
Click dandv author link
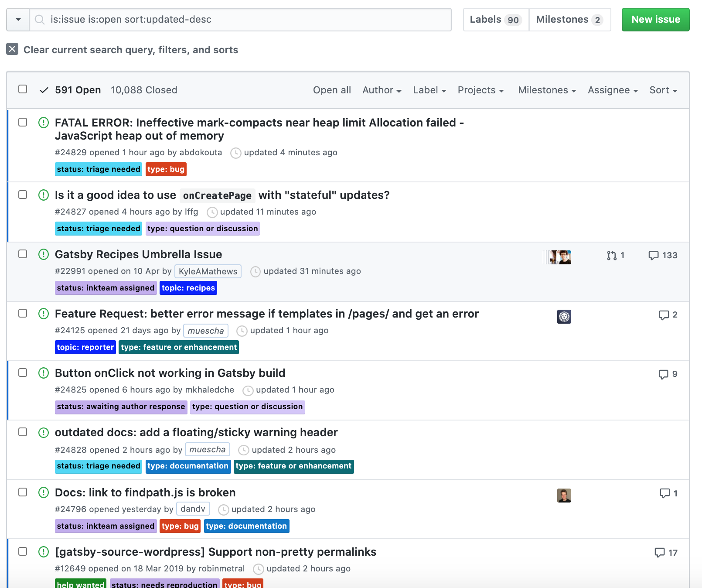(x=193, y=509)
